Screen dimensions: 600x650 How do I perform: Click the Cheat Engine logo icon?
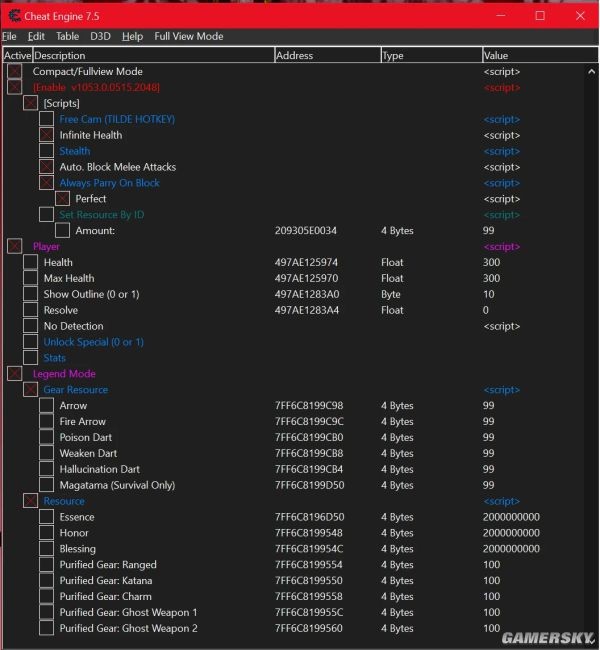click(15, 16)
